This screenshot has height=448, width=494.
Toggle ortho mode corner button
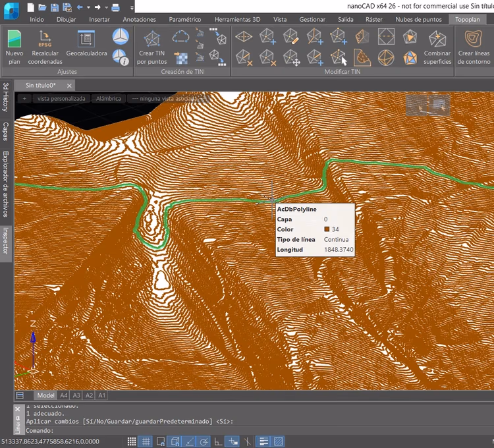tap(218, 441)
